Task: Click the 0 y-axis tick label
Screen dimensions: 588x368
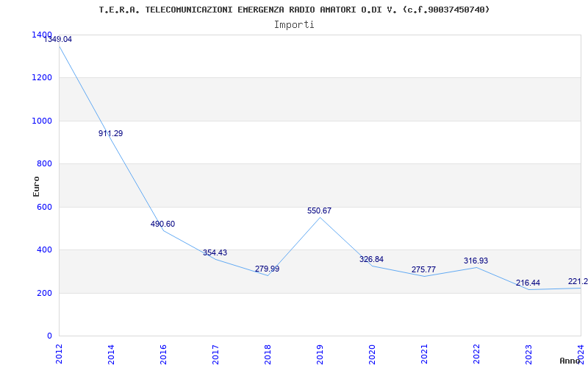Action: 49,336
